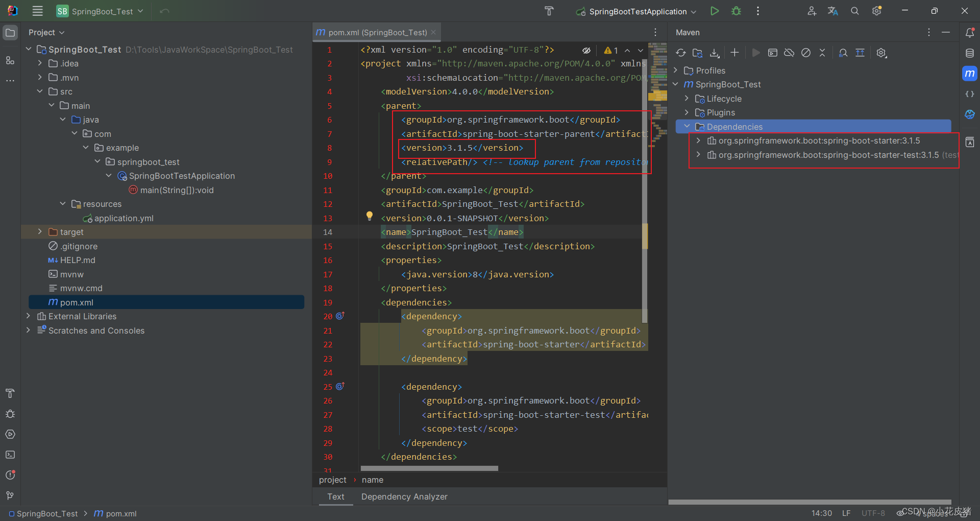The height and width of the screenshot is (521, 980).
Task: Open the Notifications bell icon
Action: [x=970, y=33]
